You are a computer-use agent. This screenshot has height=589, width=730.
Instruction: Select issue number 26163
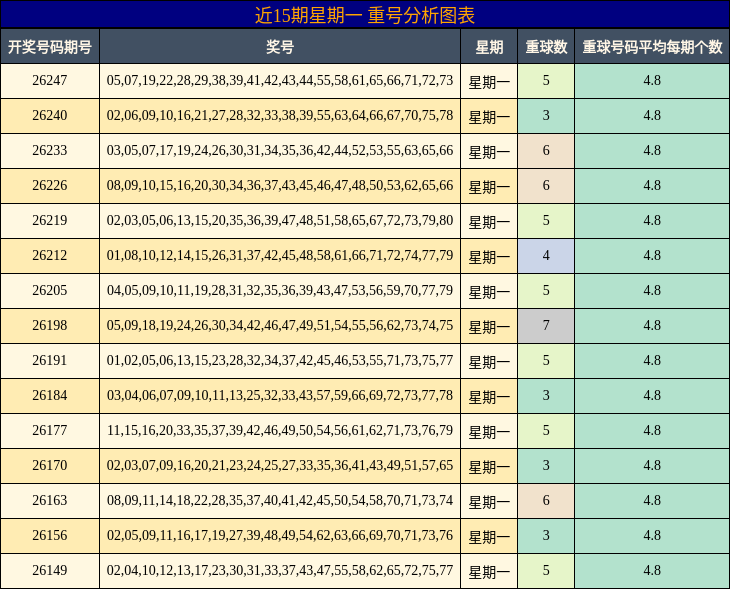click(x=50, y=501)
